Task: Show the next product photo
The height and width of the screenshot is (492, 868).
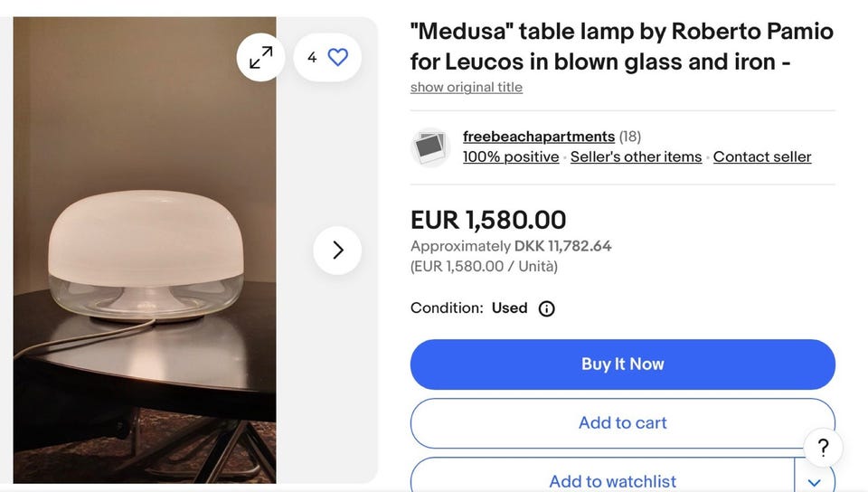Action: (x=337, y=251)
